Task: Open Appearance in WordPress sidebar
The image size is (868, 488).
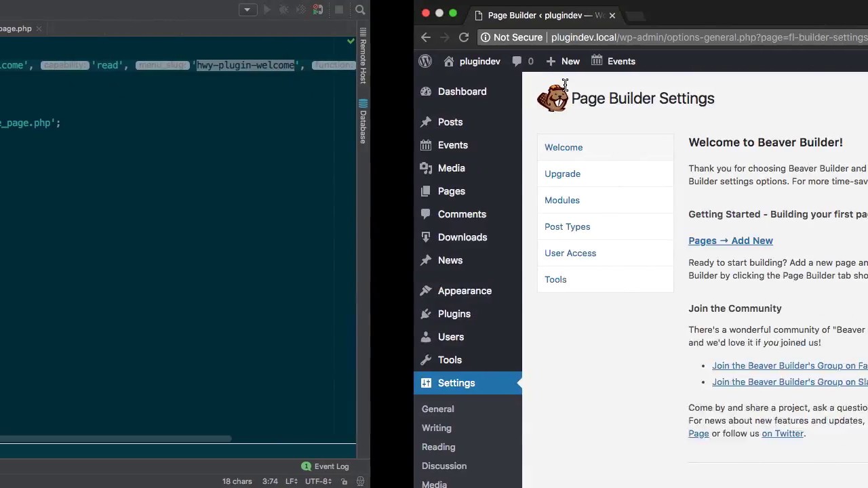Action: [x=468, y=291]
